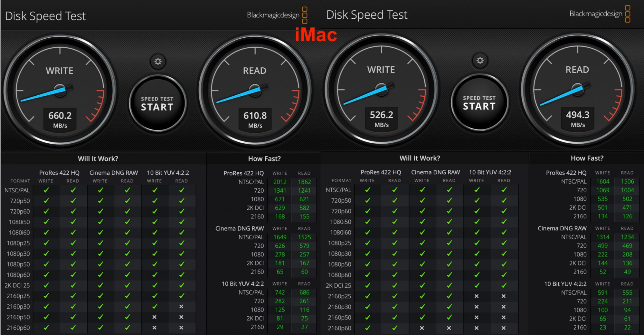Click the right window 2K DCI 25 10 Bit YUV read checkmark
Image resolution: width=644 pixels, height=335 pixels.
pyautogui.click(x=504, y=285)
